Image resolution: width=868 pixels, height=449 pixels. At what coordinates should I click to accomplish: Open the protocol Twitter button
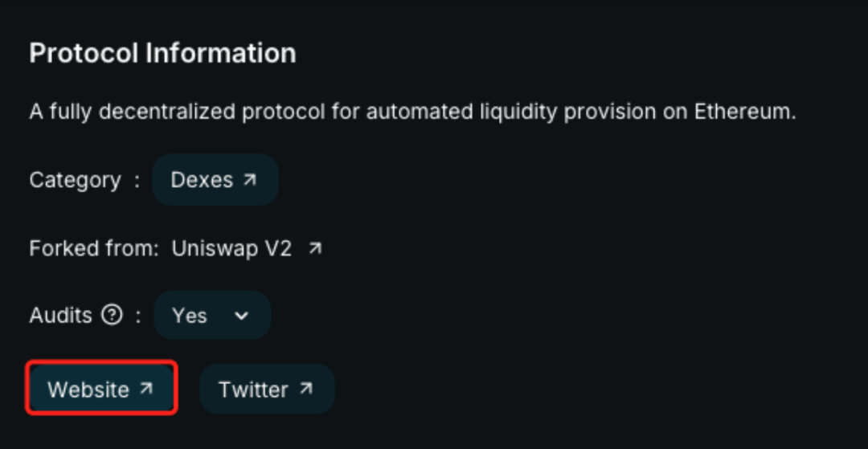point(266,390)
